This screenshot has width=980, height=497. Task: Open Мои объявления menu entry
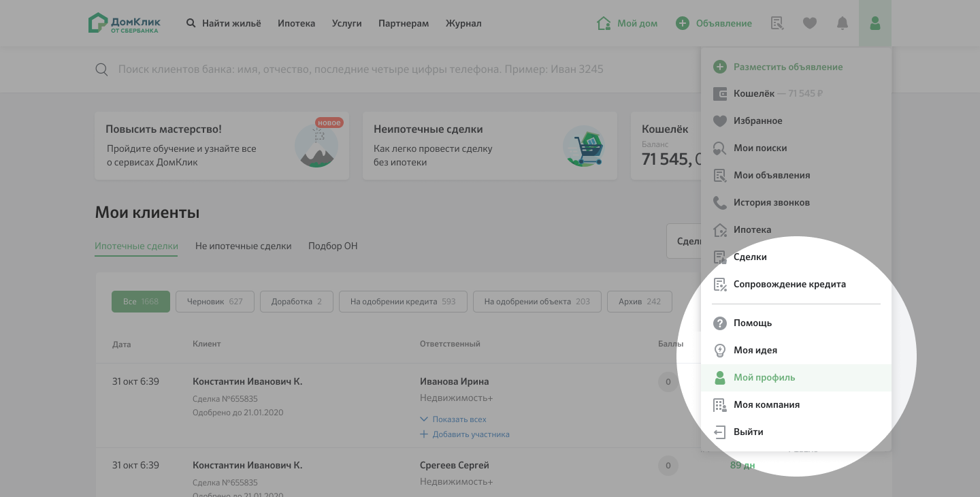(796, 176)
